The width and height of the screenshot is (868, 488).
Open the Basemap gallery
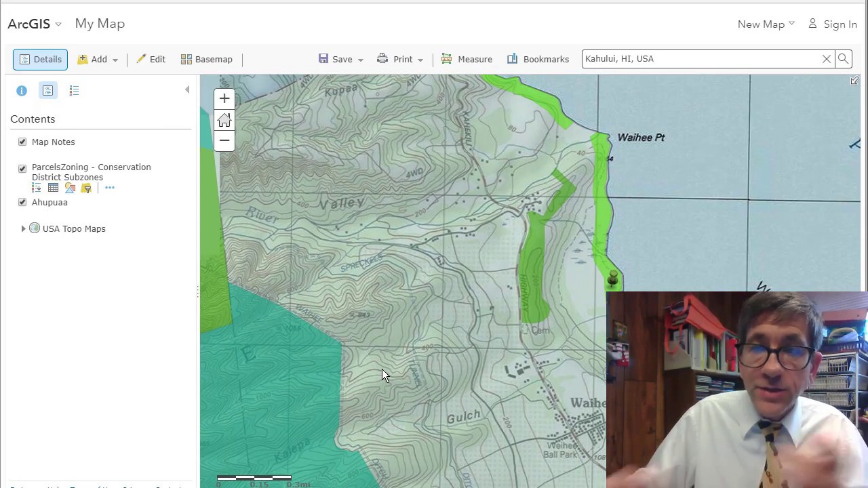coord(207,60)
